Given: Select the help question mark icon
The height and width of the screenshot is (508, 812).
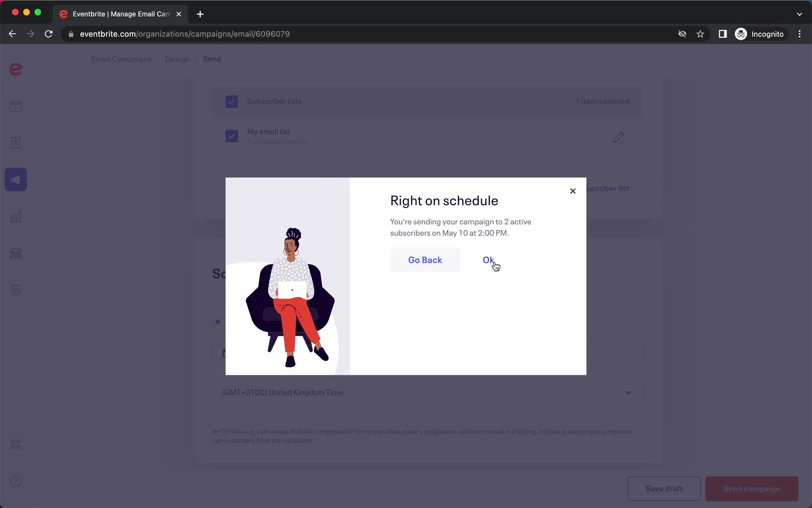Looking at the screenshot, I should coord(16,480).
